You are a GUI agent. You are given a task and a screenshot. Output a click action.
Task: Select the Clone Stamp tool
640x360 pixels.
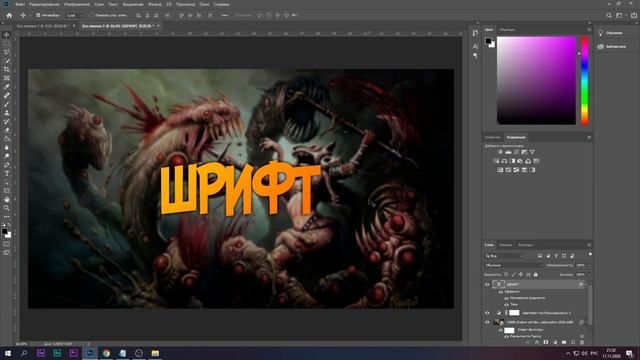point(7,113)
